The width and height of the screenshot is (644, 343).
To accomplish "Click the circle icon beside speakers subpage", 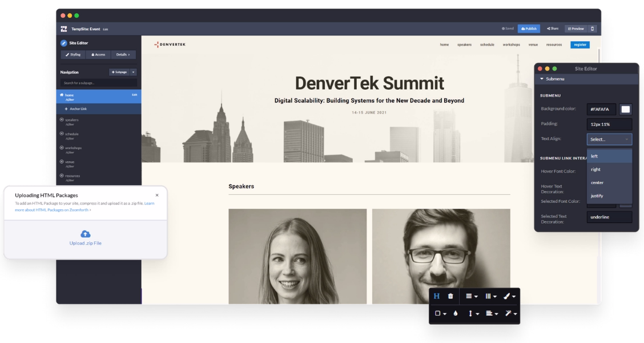I will (62, 119).
